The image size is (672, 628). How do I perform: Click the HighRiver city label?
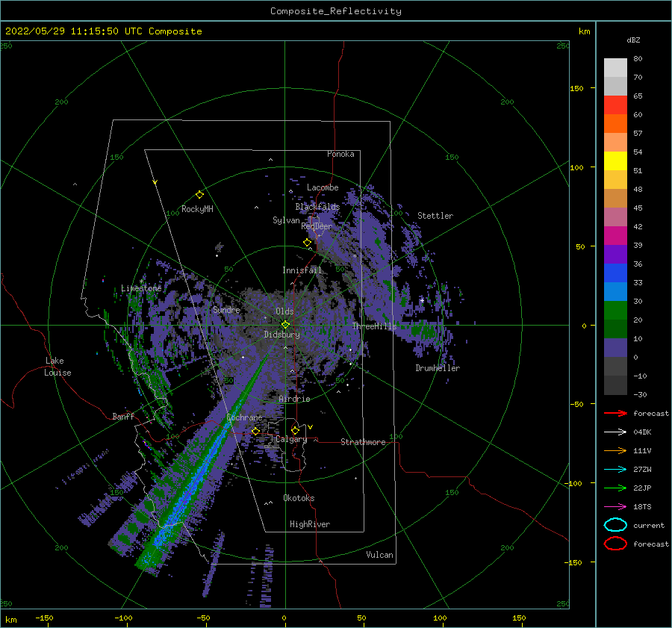(x=310, y=524)
